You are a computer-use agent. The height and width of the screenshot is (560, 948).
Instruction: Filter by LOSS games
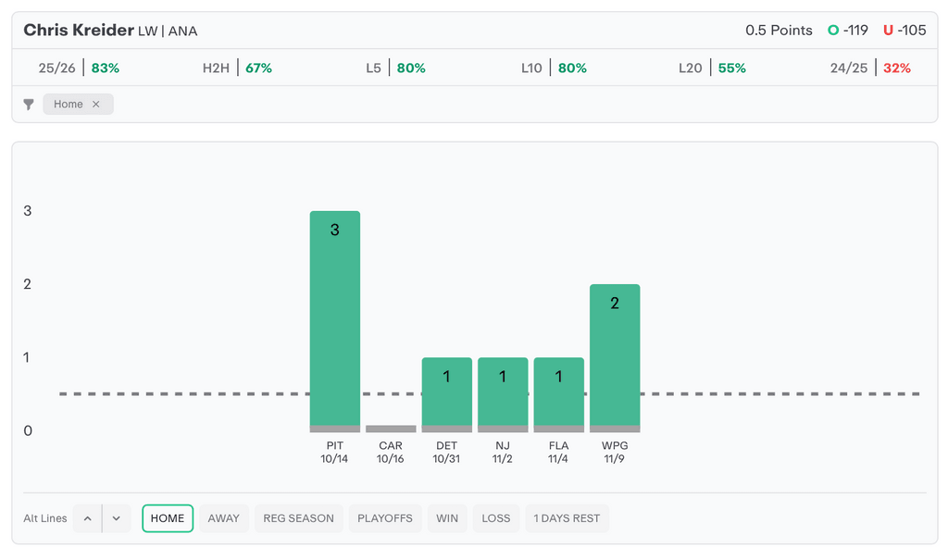click(x=496, y=518)
